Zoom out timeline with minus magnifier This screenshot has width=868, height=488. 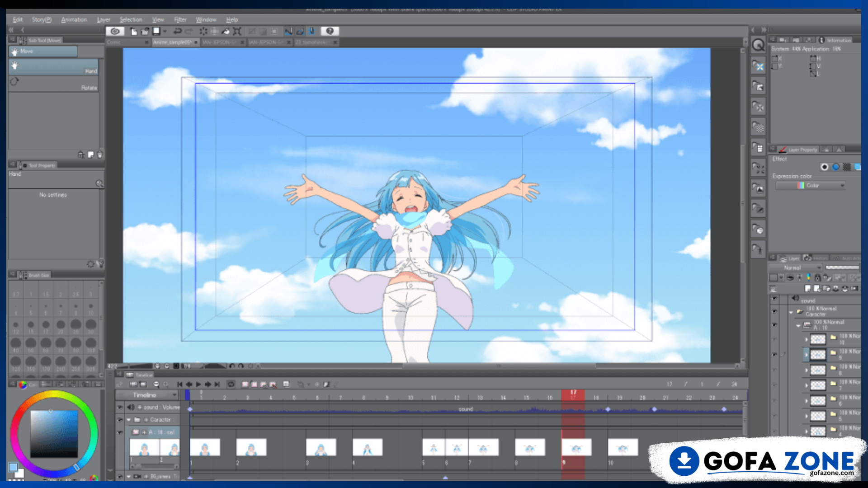[156, 385]
